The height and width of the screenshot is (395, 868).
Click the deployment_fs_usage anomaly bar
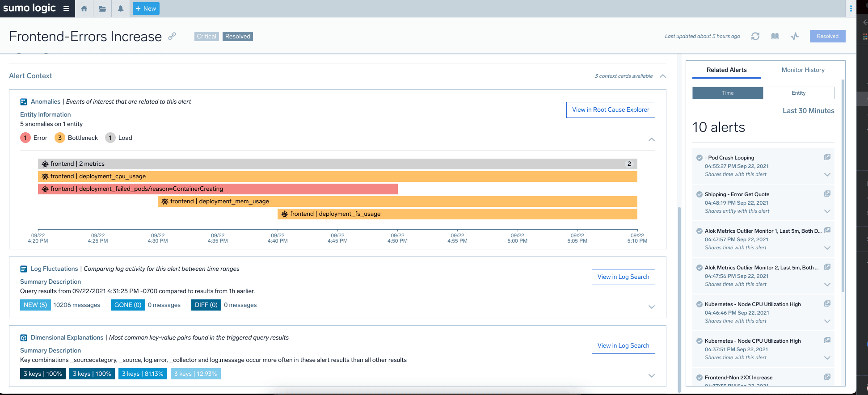coord(457,214)
